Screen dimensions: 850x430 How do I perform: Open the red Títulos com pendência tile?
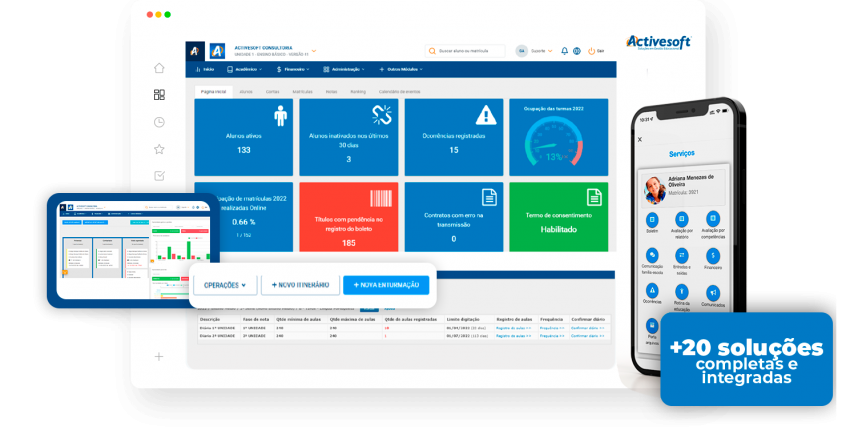pyautogui.click(x=349, y=217)
